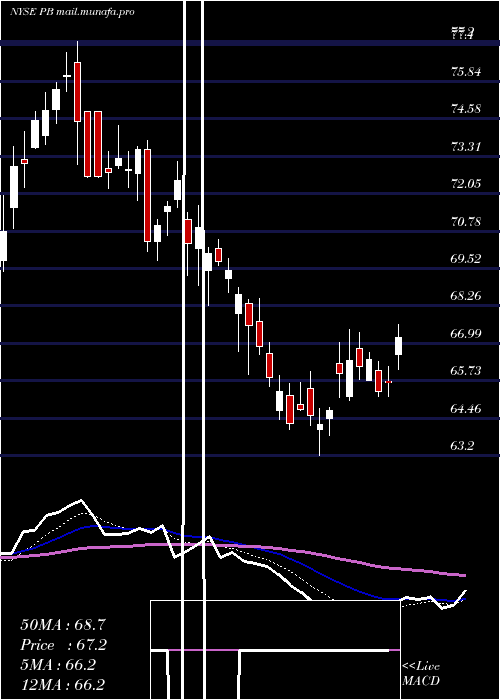Click the <<Live MACD label
Image resolution: width=500 pixels, height=700 pixels.
pyautogui.click(x=421, y=673)
